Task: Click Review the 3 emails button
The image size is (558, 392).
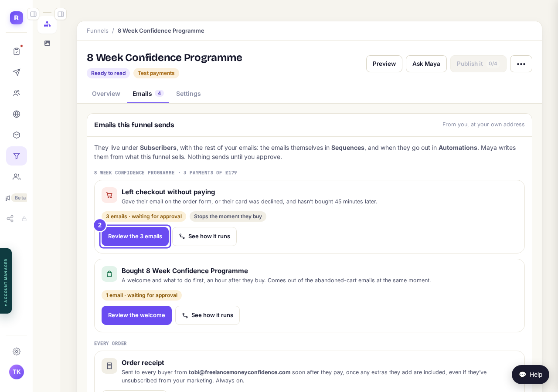Action: click(x=135, y=237)
